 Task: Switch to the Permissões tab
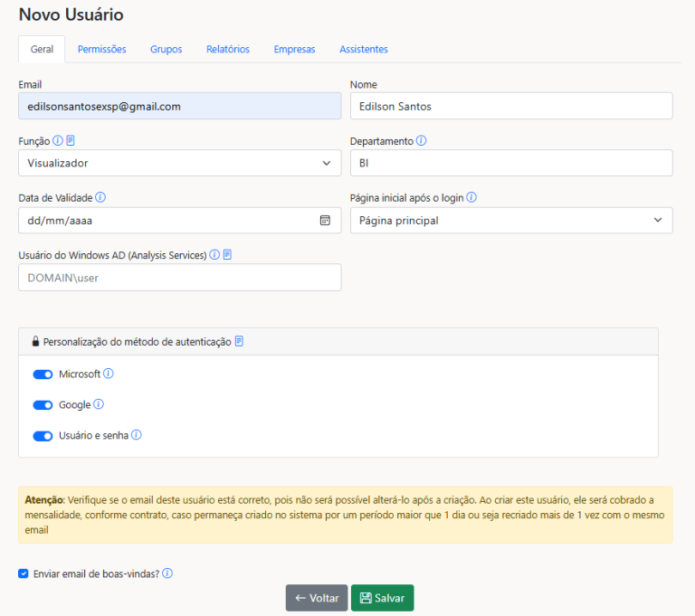tap(101, 49)
